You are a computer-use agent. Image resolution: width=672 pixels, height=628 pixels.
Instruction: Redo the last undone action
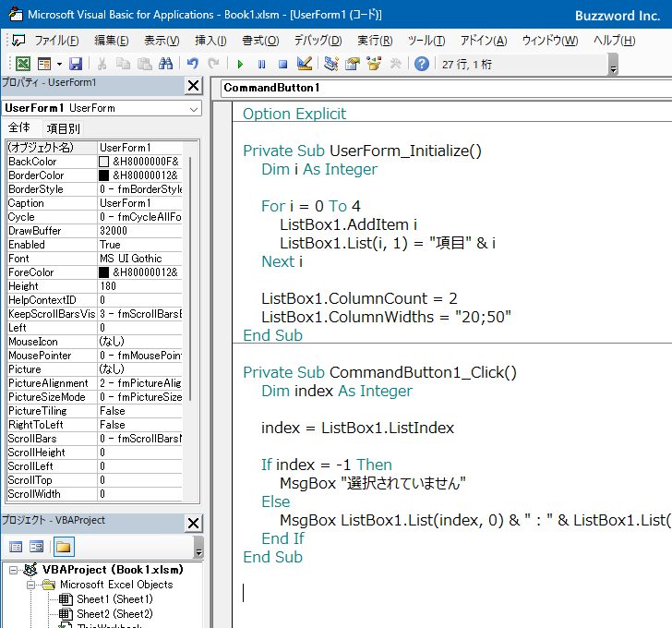[213, 64]
